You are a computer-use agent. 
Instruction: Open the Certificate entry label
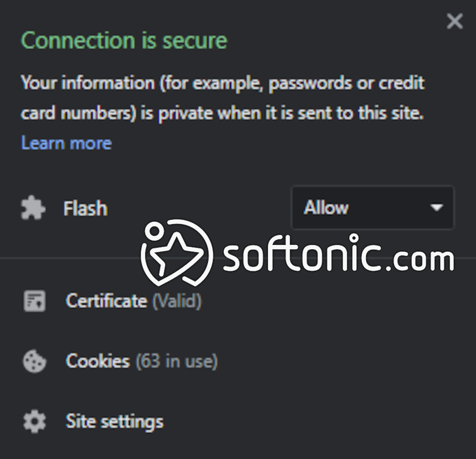click(x=106, y=301)
